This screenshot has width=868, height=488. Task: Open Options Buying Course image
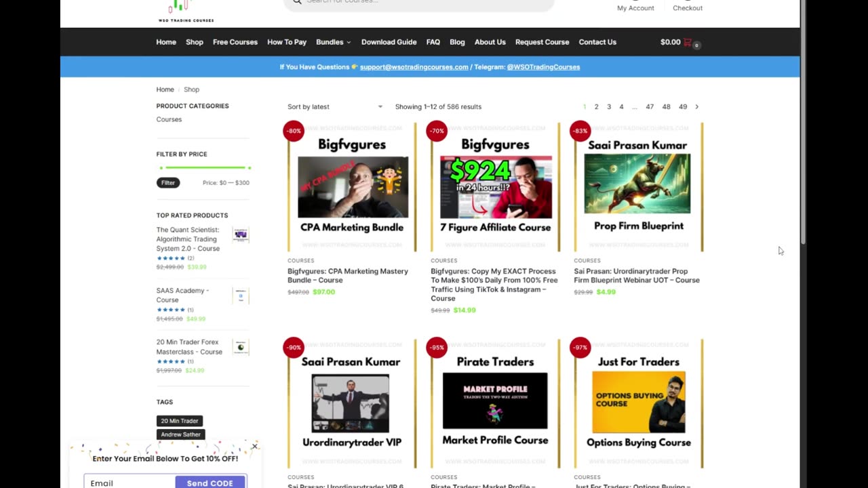(x=639, y=403)
